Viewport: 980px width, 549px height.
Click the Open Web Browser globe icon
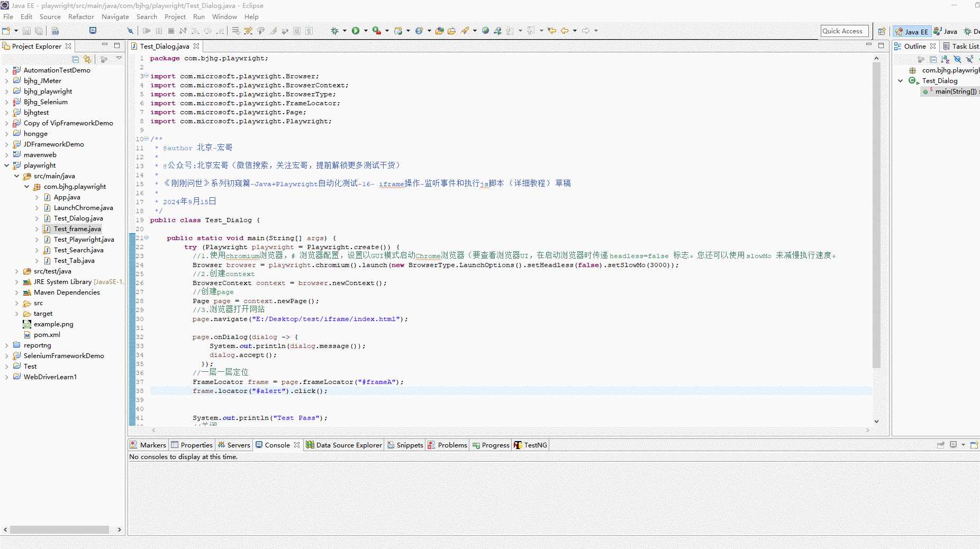pyautogui.click(x=485, y=31)
